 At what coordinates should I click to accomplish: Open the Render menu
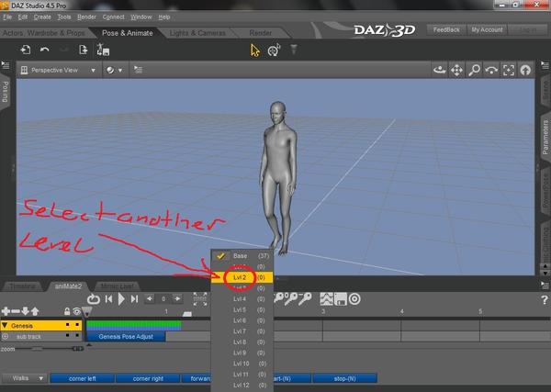point(86,17)
